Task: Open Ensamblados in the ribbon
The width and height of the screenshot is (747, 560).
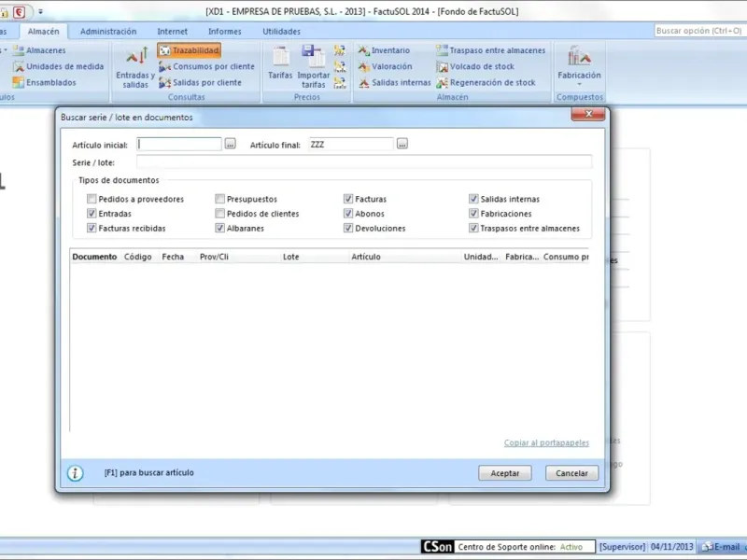Action: [45, 82]
